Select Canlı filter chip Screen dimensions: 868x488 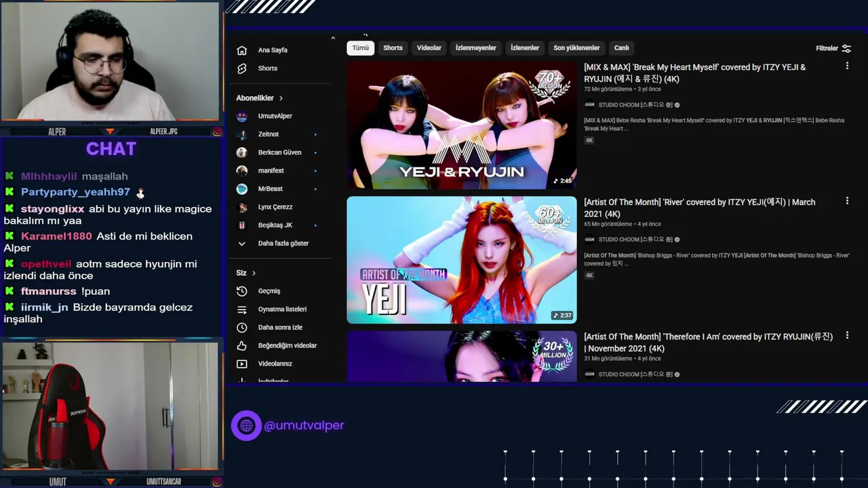point(622,48)
